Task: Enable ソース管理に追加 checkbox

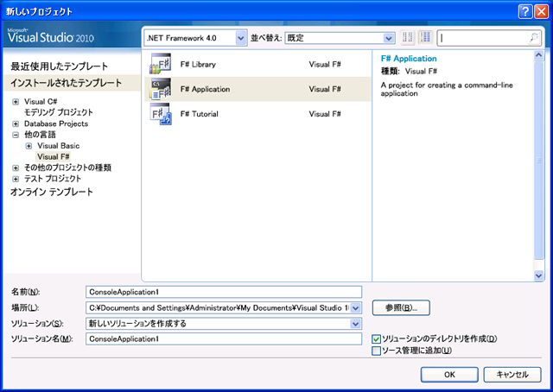Action: coord(376,351)
